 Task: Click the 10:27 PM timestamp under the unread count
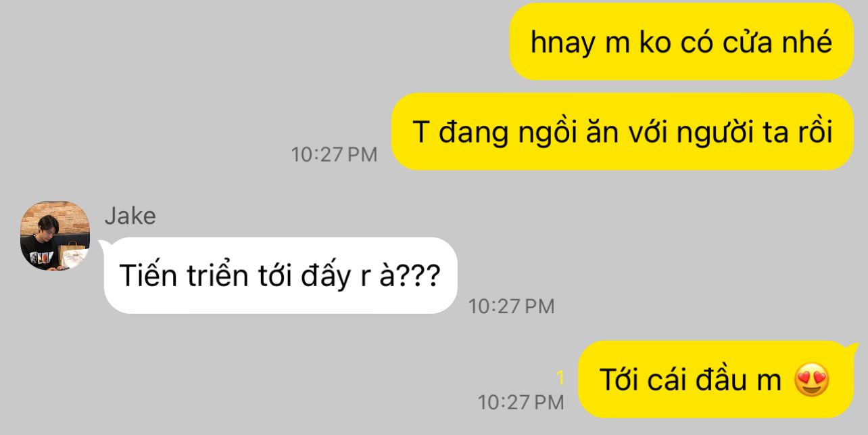521,403
